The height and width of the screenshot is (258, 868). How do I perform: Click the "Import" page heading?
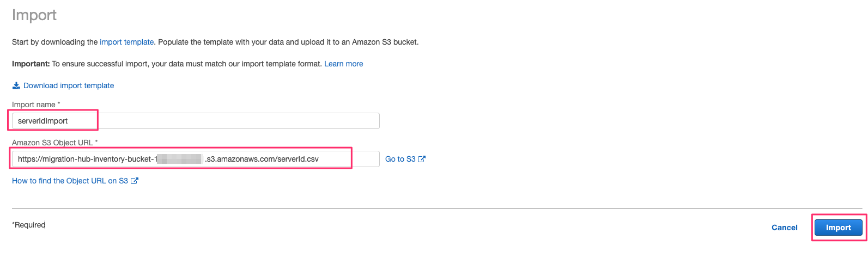click(x=34, y=15)
